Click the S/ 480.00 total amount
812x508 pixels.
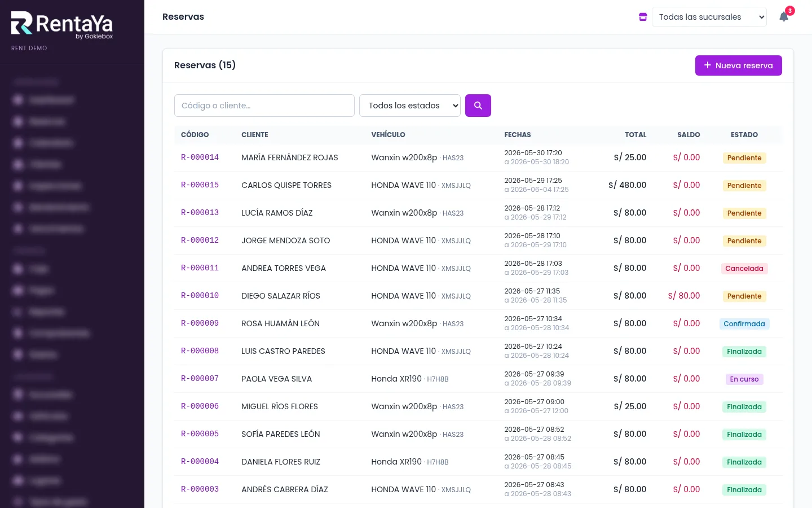628,185
